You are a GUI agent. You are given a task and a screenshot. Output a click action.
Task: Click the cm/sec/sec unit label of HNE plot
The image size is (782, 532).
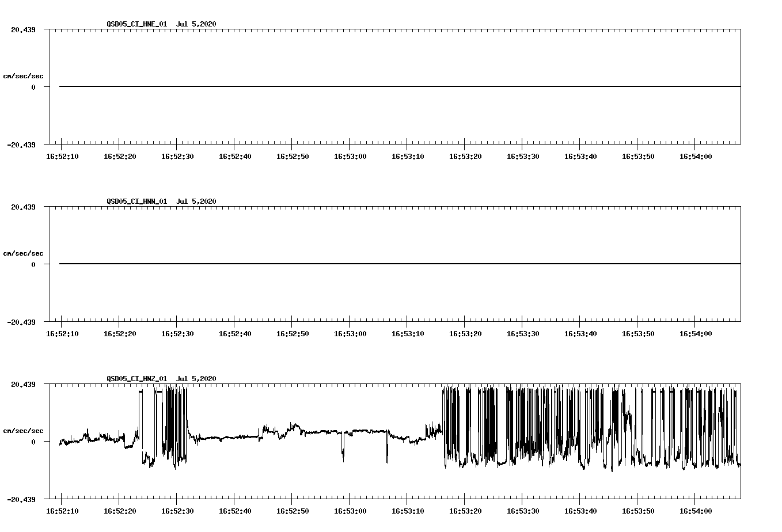point(23,76)
